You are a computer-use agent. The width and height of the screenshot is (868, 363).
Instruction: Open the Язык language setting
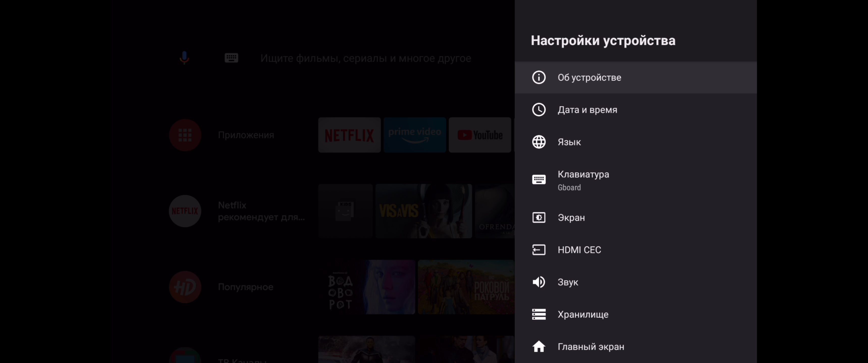(569, 142)
